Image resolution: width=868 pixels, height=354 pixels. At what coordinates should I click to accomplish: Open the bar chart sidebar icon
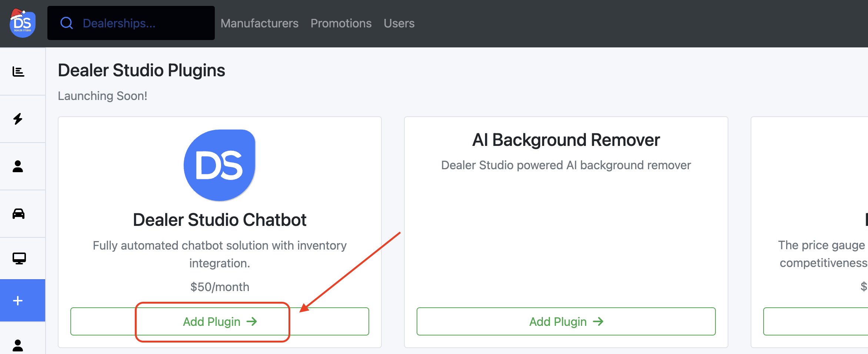point(18,71)
